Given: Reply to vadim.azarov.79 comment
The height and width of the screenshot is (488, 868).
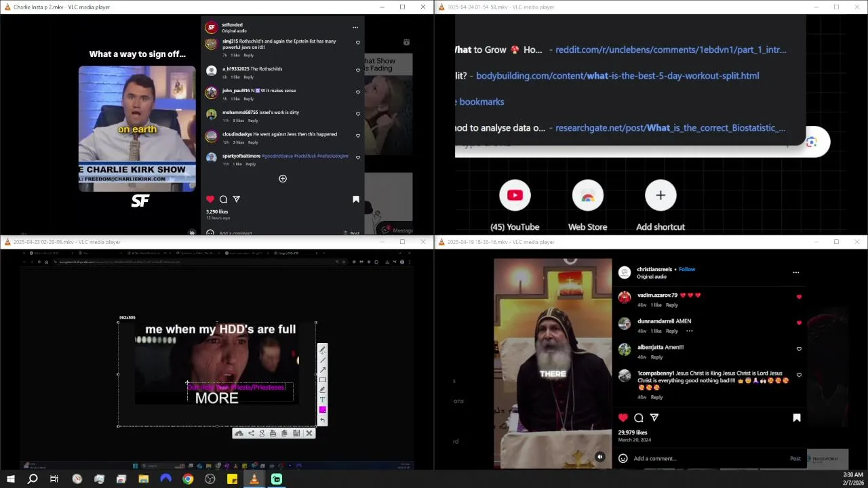Looking at the screenshot, I should point(672,305).
